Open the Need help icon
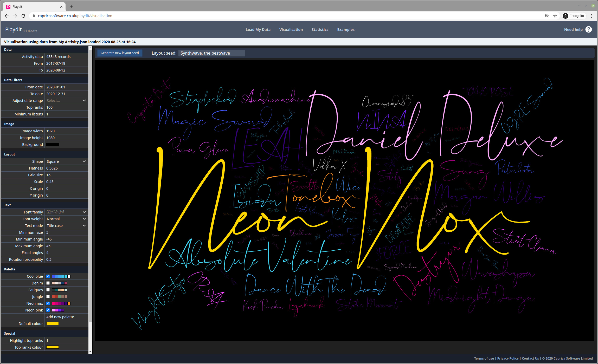This screenshot has width=598, height=364. [x=590, y=29]
